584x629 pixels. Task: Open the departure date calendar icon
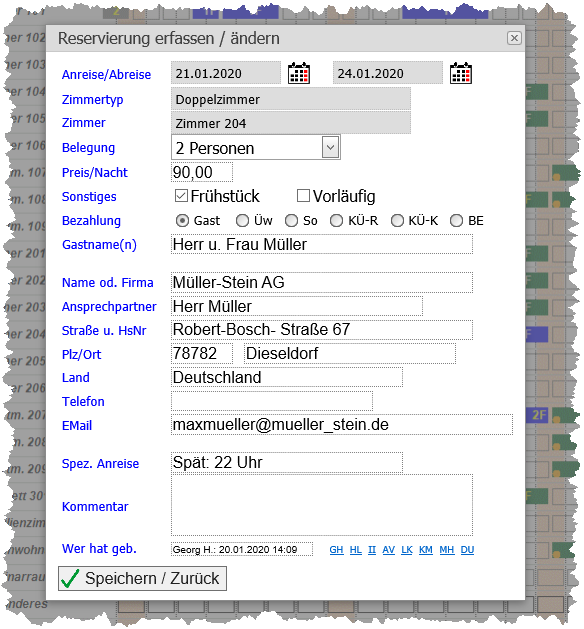pyautogui.click(x=461, y=73)
